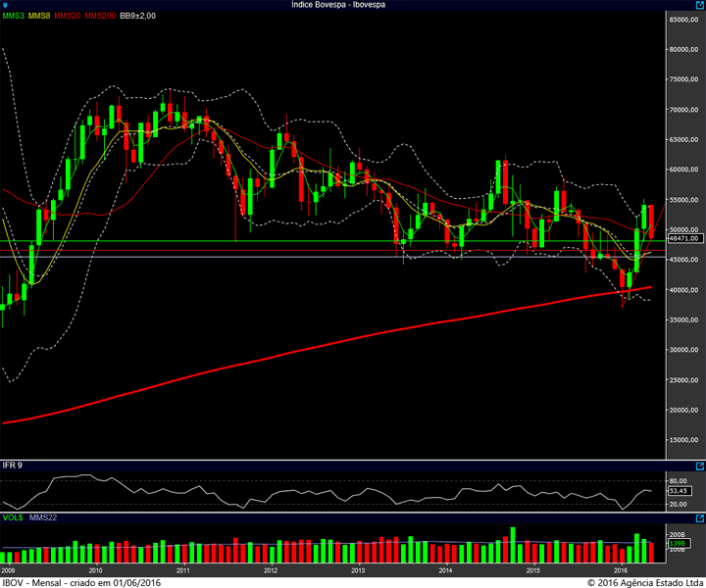Click the expand icon on main price chart

[x=698, y=6]
